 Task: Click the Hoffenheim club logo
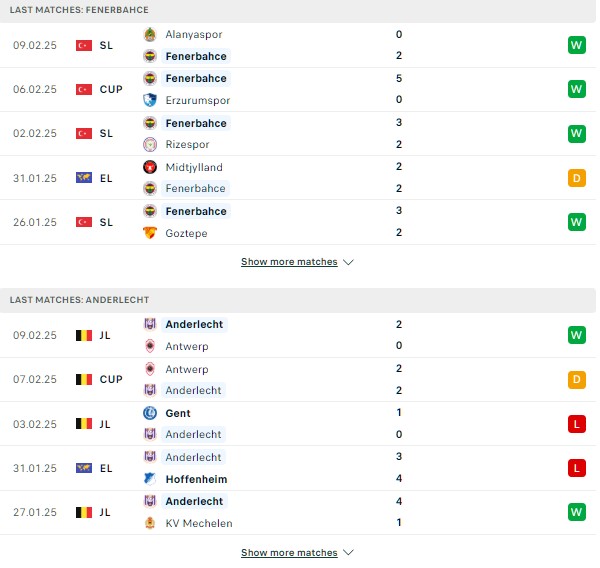(x=150, y=479)
